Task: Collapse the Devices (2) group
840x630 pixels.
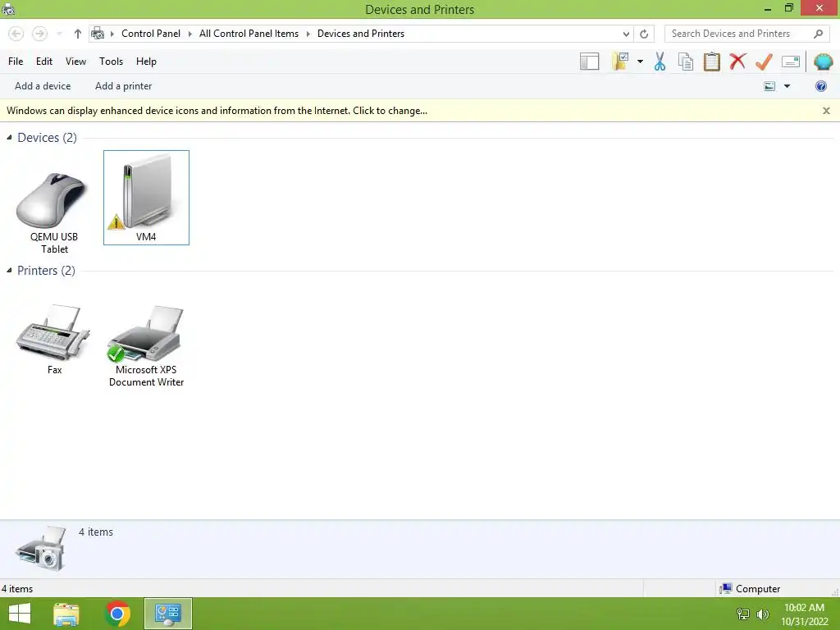Action: coord(9,138)
